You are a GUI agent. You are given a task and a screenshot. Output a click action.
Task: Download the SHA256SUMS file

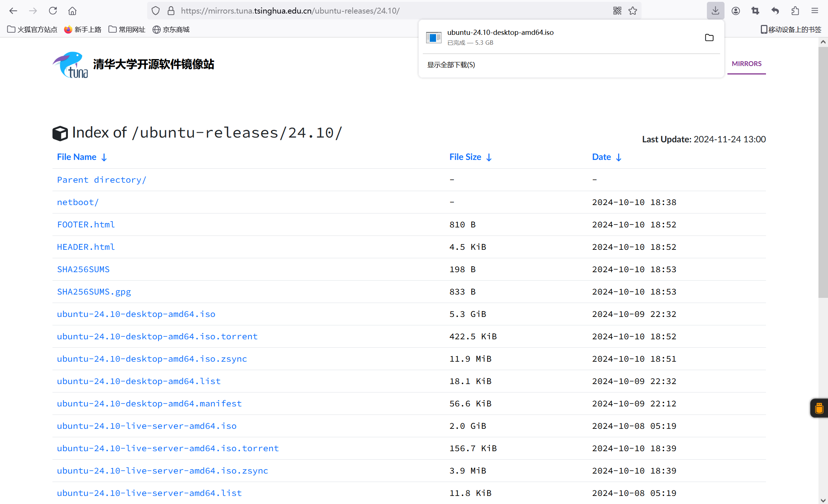pyautogui.click(x=83, y=269)
